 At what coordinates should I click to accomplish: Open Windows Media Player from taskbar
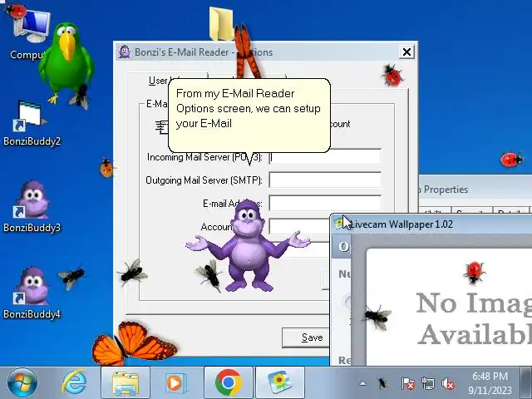pyautogui.click(x=176, y=382)
